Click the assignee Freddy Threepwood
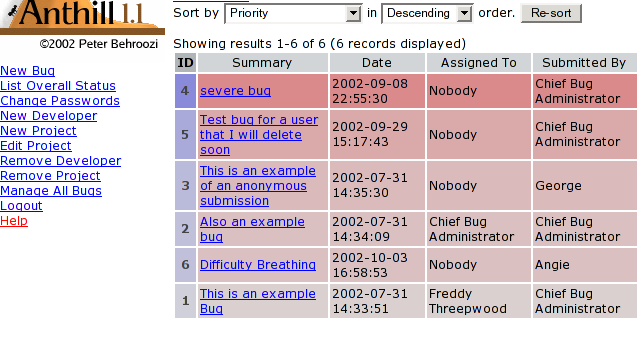The width and height of the screenshot is (640, 360). tap(468, 301)
